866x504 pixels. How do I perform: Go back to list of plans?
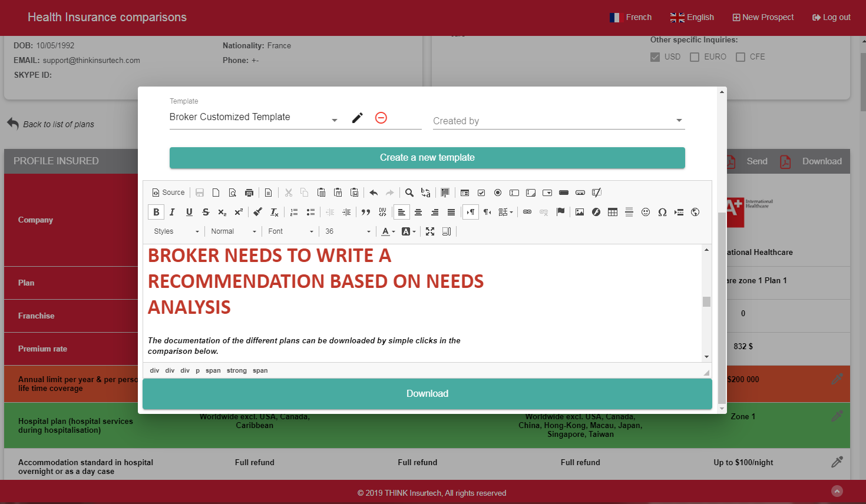(51, 124)
